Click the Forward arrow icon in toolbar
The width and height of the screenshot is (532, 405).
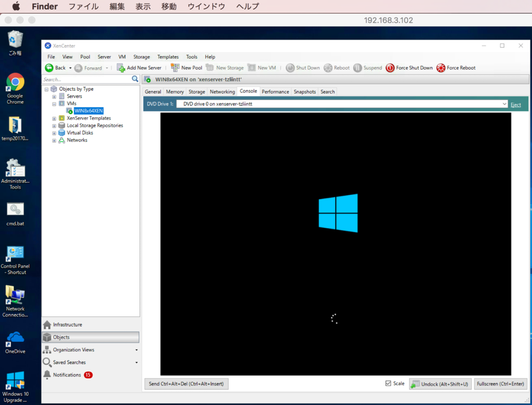click(78, 68)
